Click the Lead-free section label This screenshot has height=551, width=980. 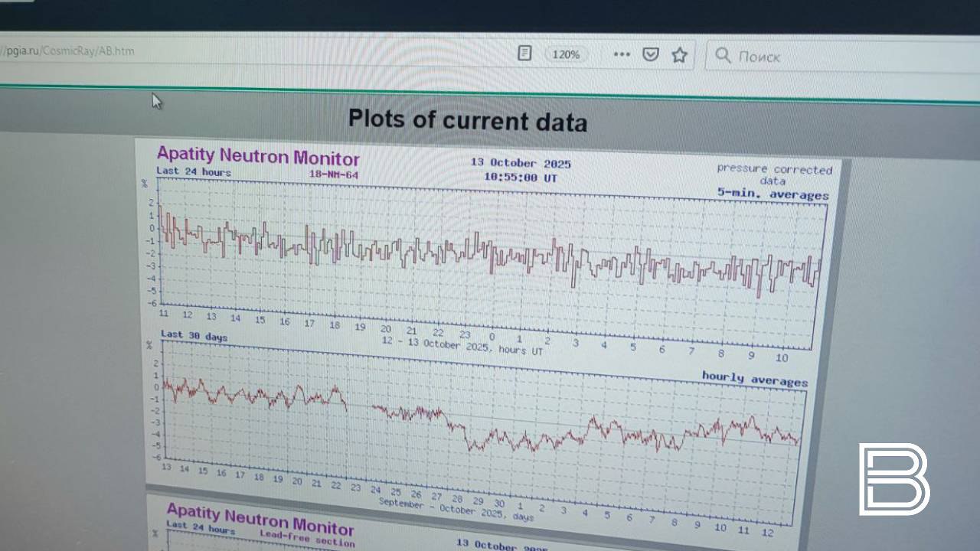[x=306, y=537]
